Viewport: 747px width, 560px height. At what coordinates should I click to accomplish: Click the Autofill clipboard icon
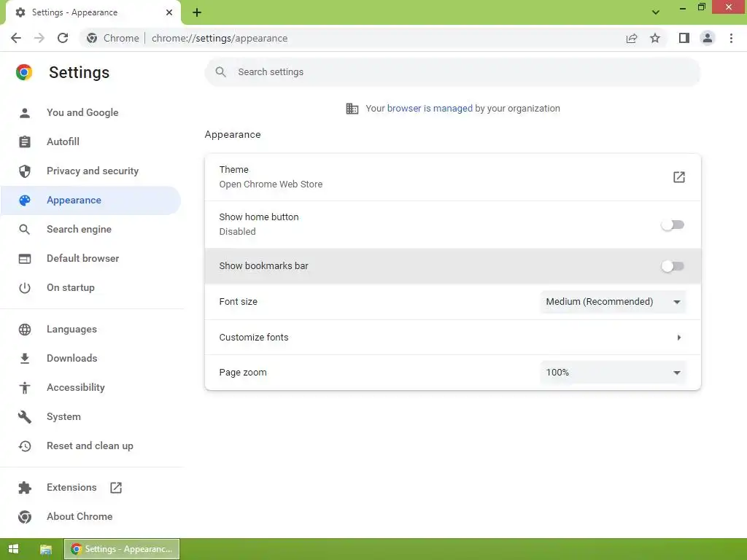25,142
